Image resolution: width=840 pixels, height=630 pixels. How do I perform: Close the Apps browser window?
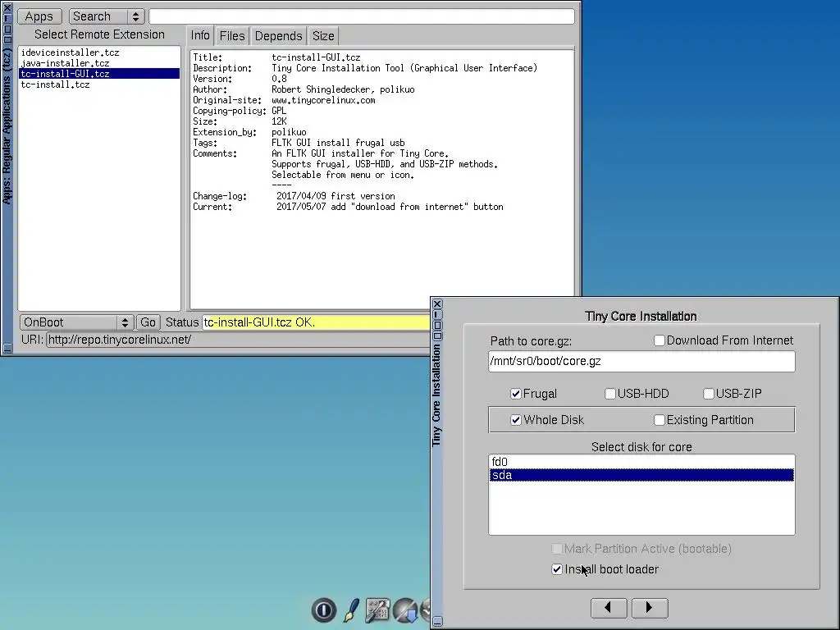(7, 7)
